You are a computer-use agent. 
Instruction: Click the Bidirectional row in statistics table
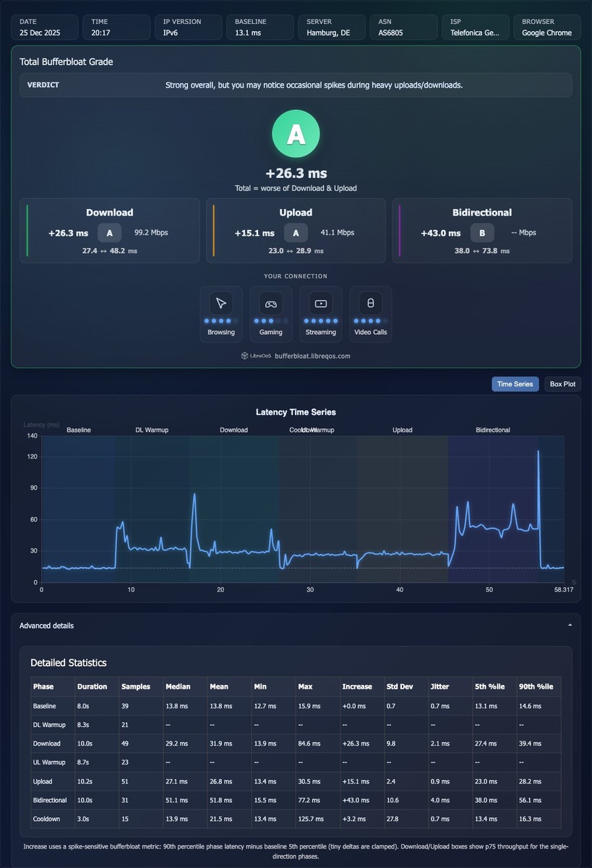click(296, 800)
